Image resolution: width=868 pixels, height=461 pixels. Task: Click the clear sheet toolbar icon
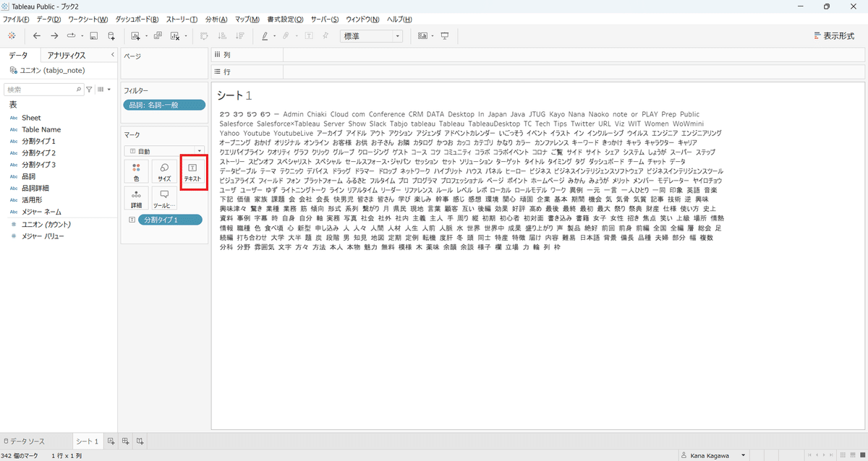[x=175, y=36]
